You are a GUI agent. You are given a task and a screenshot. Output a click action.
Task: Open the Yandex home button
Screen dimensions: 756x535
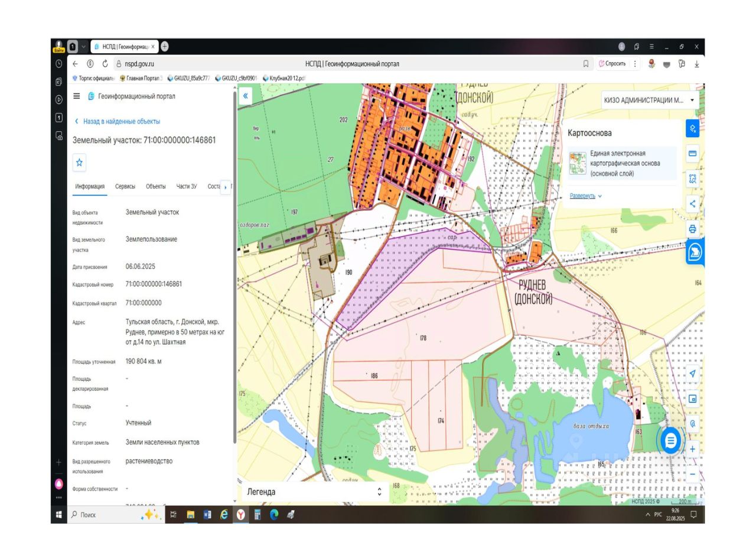(90, 64)
